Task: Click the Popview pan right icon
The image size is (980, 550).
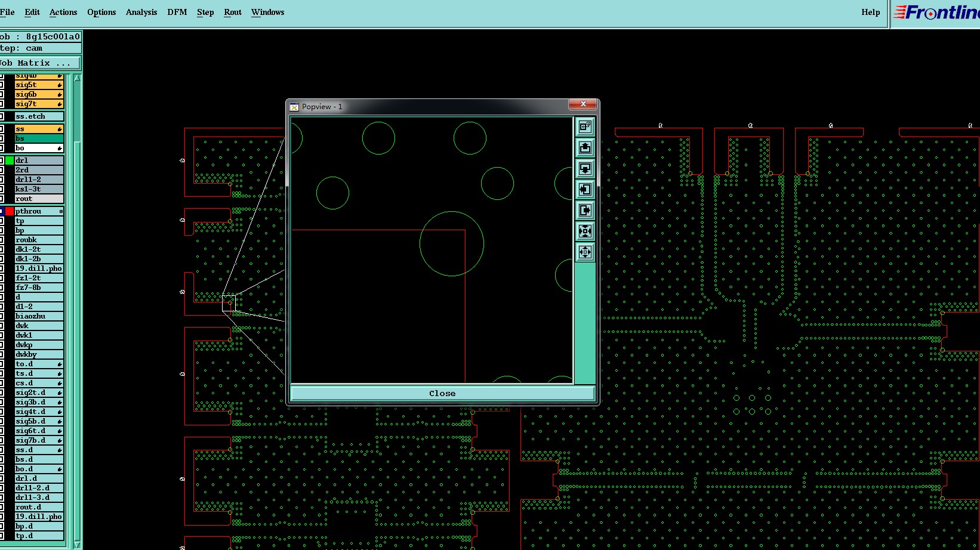Action: (x=585, y=210)
